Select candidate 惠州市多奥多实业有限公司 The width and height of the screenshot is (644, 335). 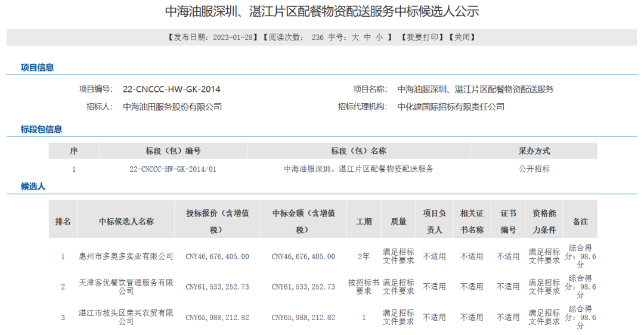126,256
